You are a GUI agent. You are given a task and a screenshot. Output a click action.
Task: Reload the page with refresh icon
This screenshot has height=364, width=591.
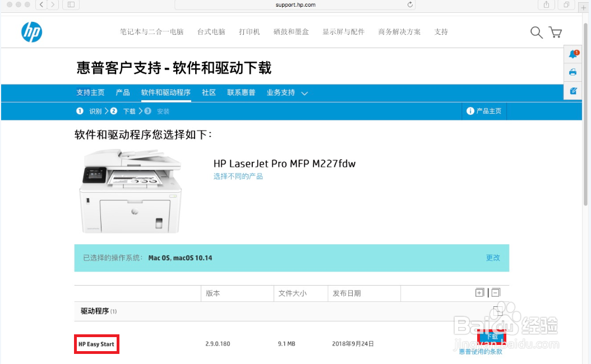pos(410,4)
